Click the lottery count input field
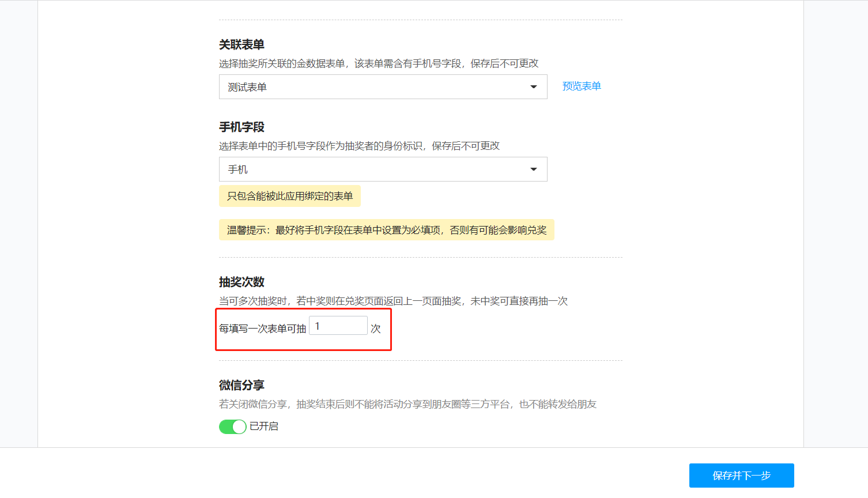The width and height of the screenshot is (868, 498). coord(338,326)
